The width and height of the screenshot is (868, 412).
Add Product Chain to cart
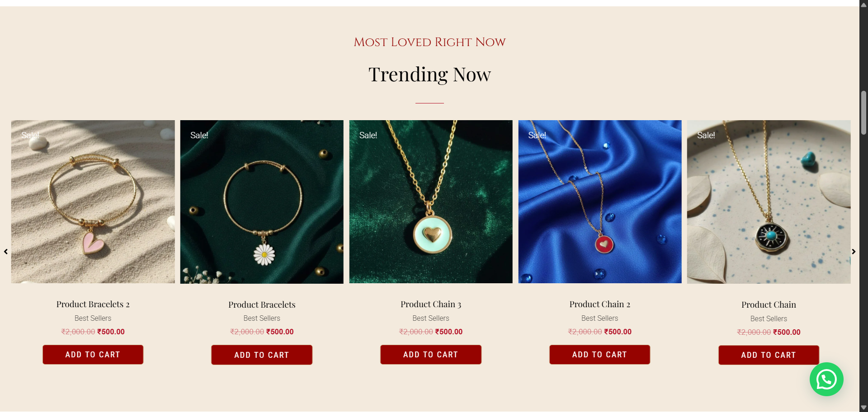pos(769,355)
